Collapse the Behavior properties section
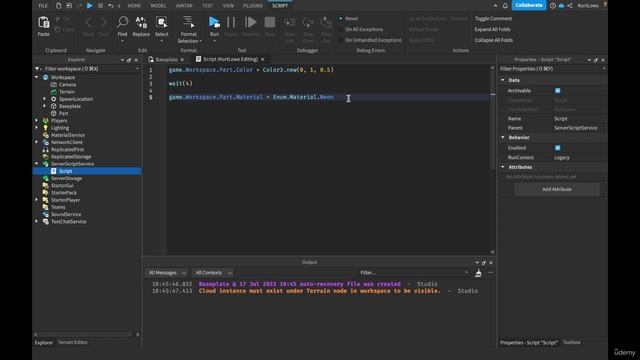This screenshot has width=640, height=360. point(503,138)
